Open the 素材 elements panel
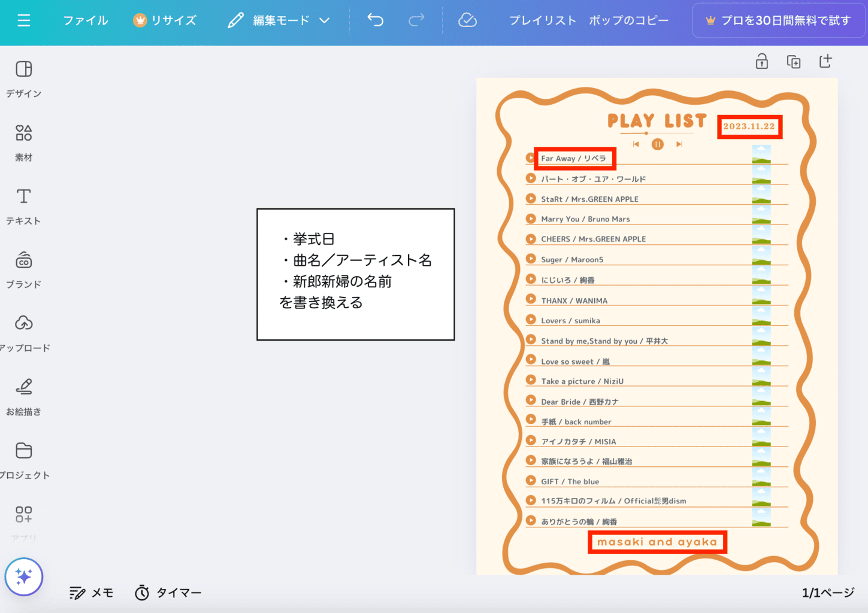This screenshot has height=613, width=868. tap(24, 142)
